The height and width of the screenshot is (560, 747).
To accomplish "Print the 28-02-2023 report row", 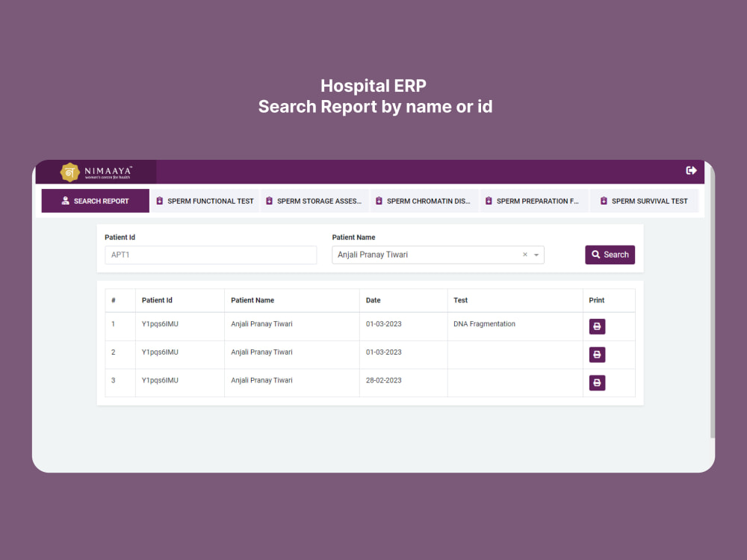I will 597,383.
